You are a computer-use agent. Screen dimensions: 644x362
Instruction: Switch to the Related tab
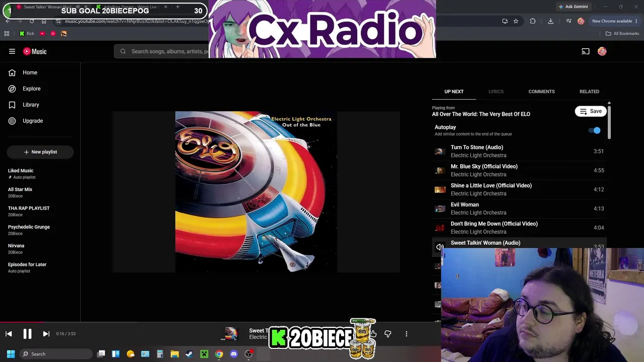click(x=589, y=92)
